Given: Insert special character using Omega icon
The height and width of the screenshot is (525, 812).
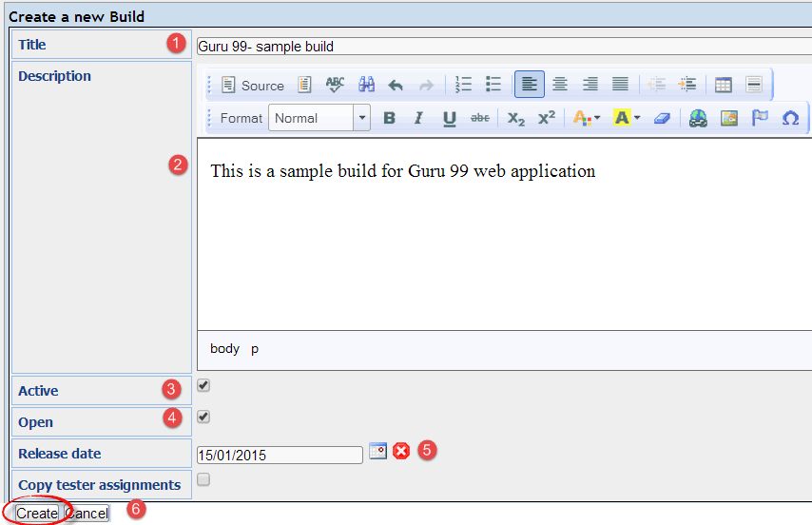Looking at the screenshot, I should pyautogui.click(x=790, y=118).
